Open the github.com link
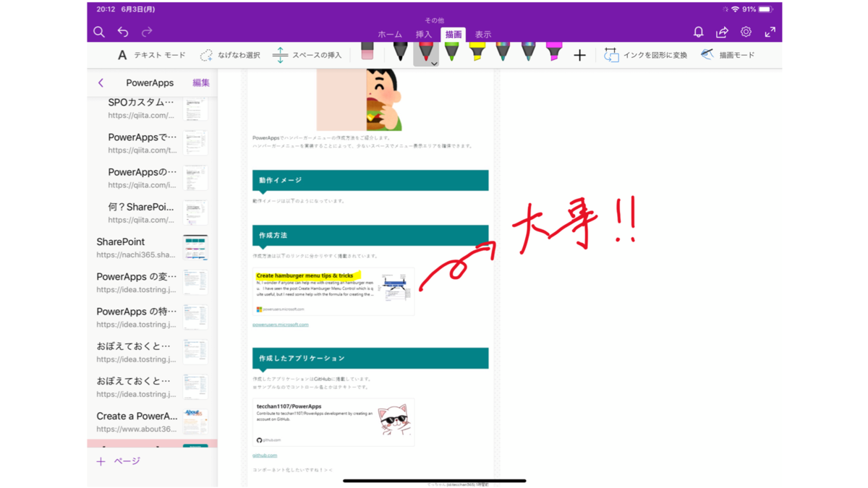Screen dimensions: 868x488 pyautogui.click(x=265, y=455)
